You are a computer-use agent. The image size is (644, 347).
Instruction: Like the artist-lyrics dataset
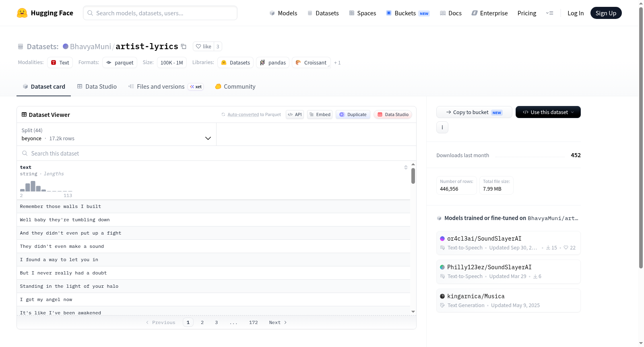(203, 46)
